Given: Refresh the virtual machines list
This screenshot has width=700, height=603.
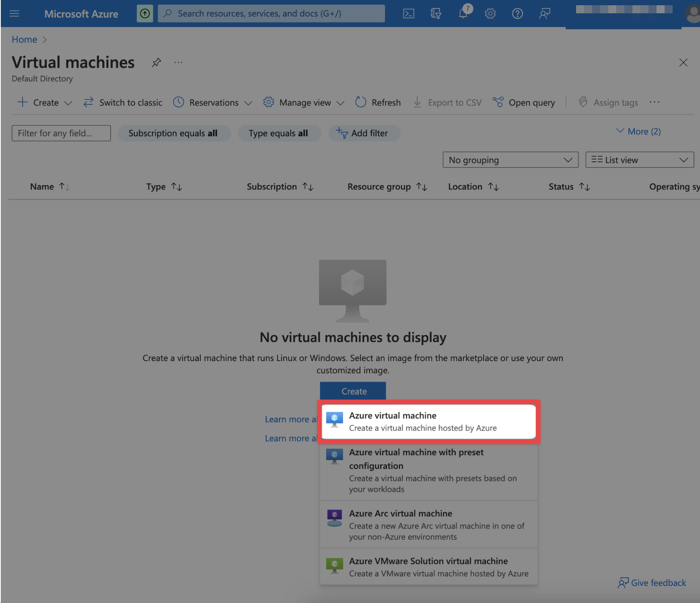Looking at the screenshot, I should 378,103.
